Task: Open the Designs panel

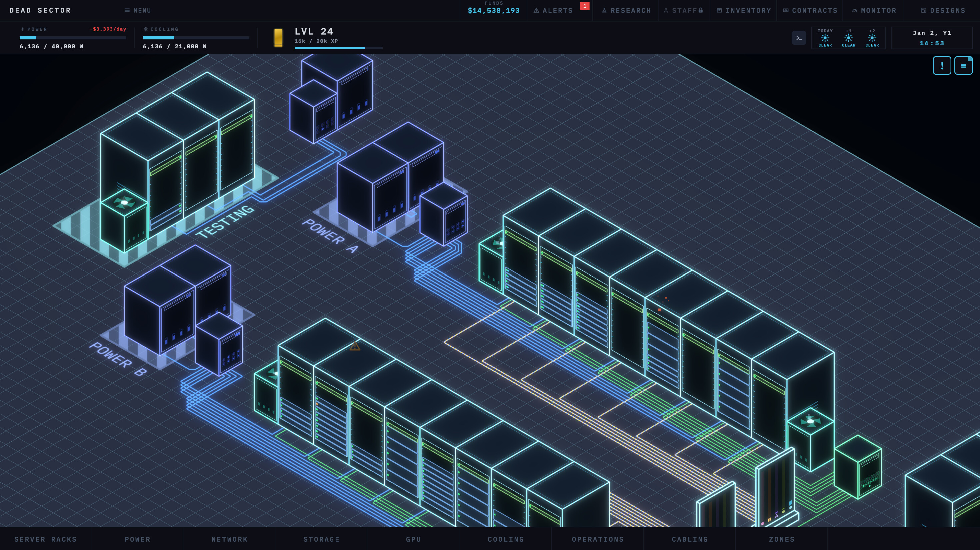Action: 943,11
